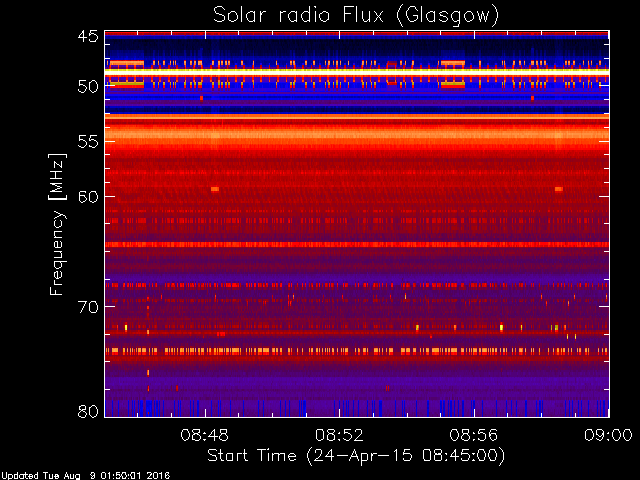Select the 'Frequency [MHz]' axis label
Viewport: 640px width, 480px height.
57,224
